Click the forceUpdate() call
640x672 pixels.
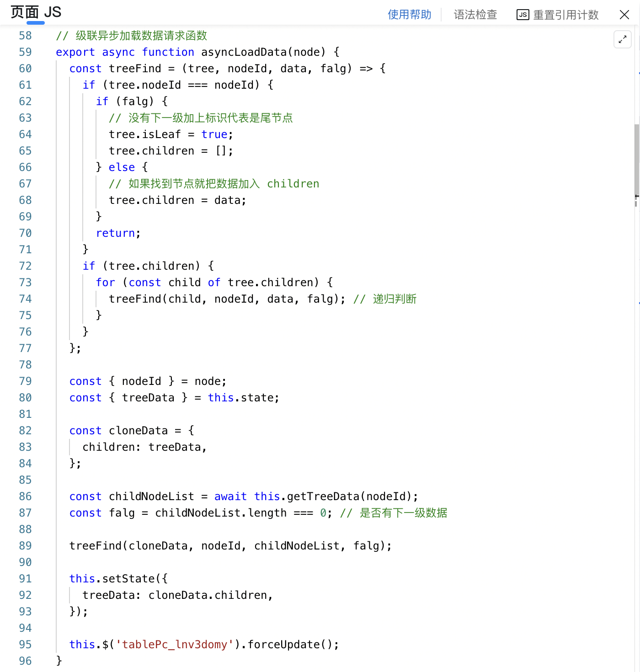point(290,645)
